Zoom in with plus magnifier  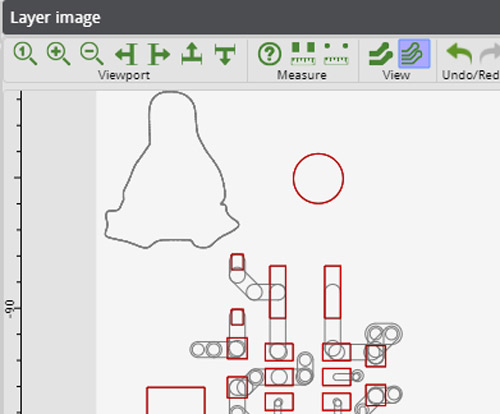58,54
